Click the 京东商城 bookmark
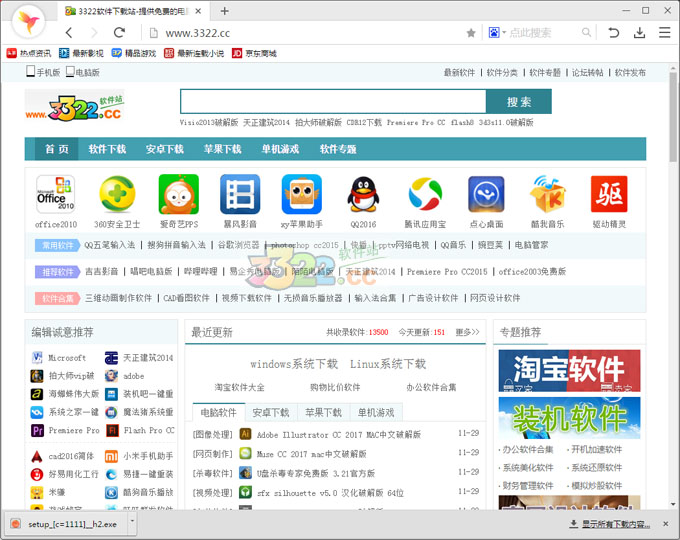This screenshot has height=540, width=680. 254,53
